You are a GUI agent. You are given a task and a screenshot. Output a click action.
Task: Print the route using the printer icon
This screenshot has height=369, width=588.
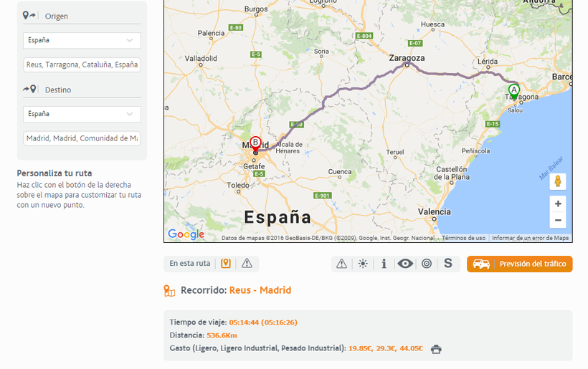tap(436, 349)
